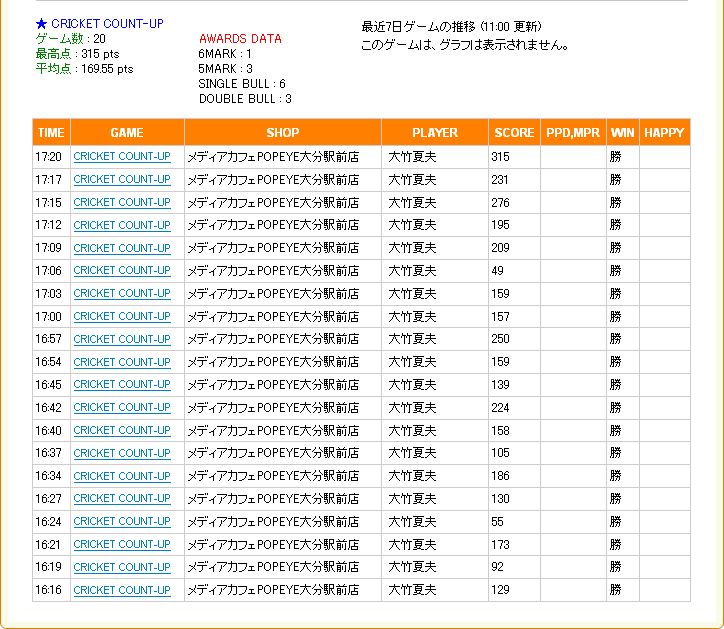Open CRICKET COUNT-UP link at 16:34
Image resolution: width=724 pixels, height=629 pixels.
click(x=122, y=476)
